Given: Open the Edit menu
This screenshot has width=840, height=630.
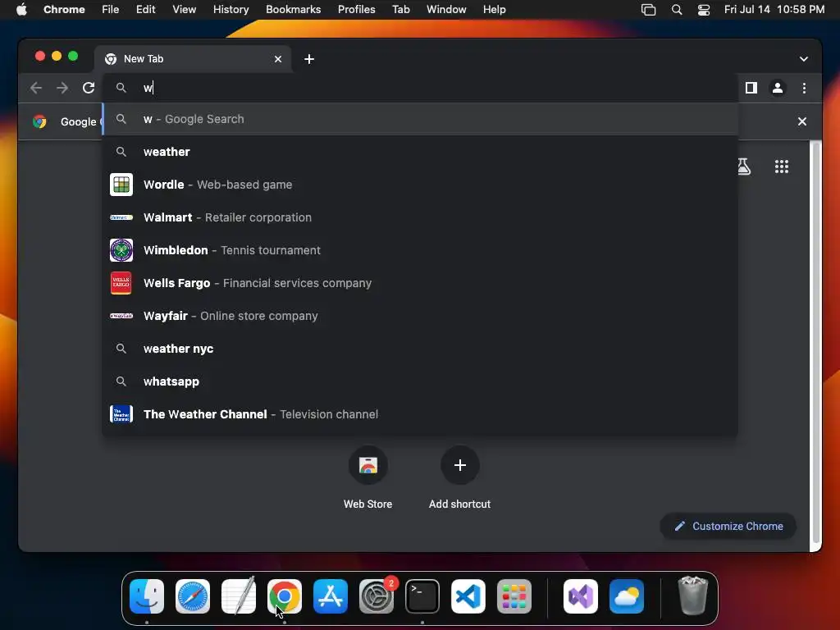Looking at the screenshot, I should tap(146, 10).
